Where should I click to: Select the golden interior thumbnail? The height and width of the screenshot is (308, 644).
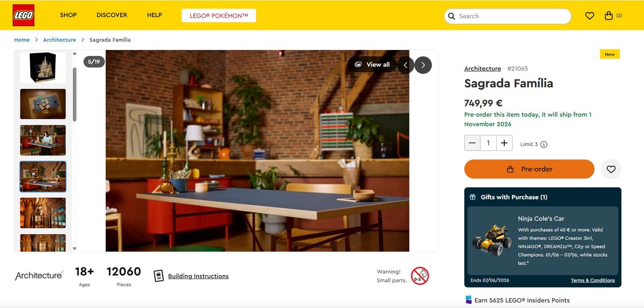point(43,213)
